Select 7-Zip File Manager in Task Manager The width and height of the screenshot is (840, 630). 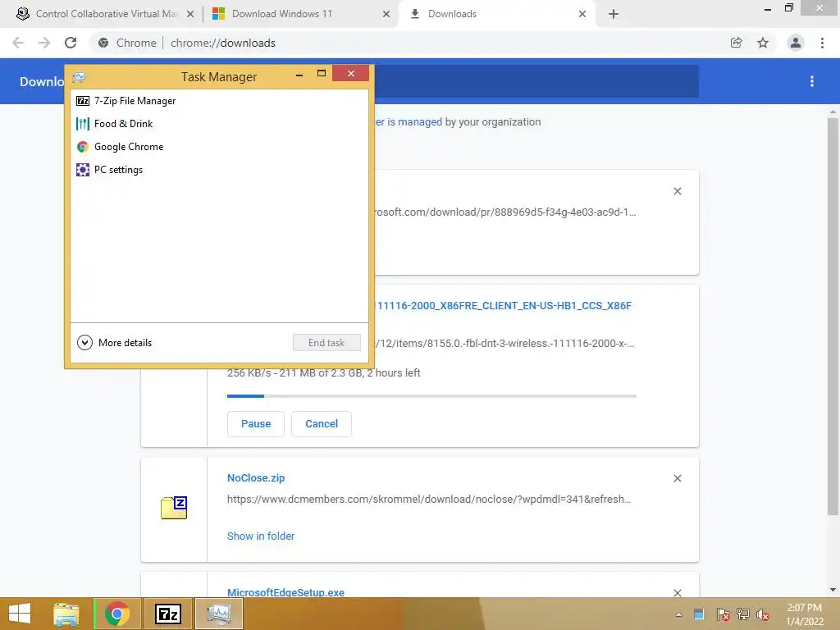[219, 101]
